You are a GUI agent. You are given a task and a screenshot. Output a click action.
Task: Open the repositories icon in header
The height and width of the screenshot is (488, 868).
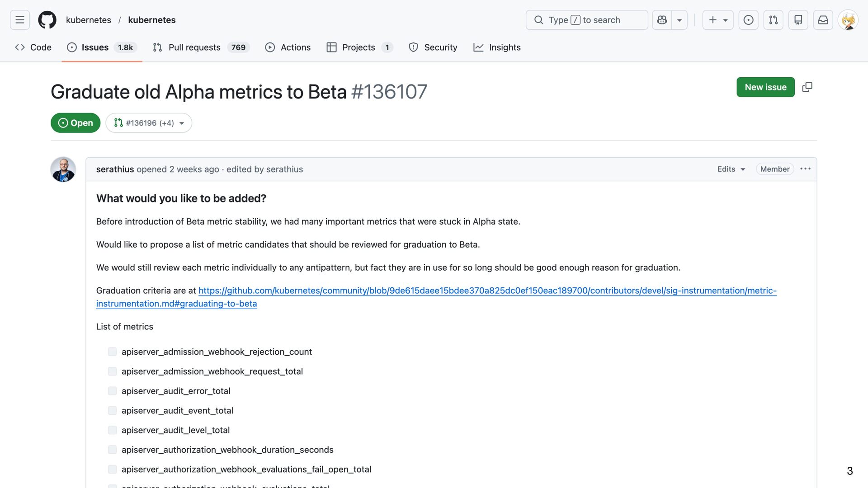click(798, 20)
